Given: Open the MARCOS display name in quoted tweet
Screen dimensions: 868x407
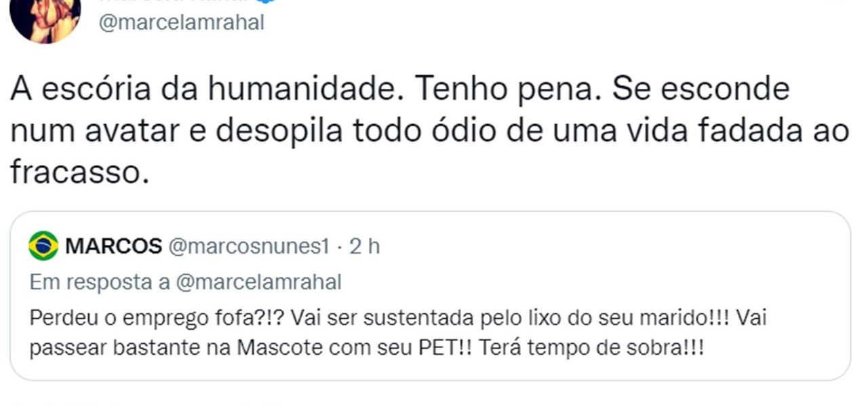Looking at the screenshot, I should (113, 246).
